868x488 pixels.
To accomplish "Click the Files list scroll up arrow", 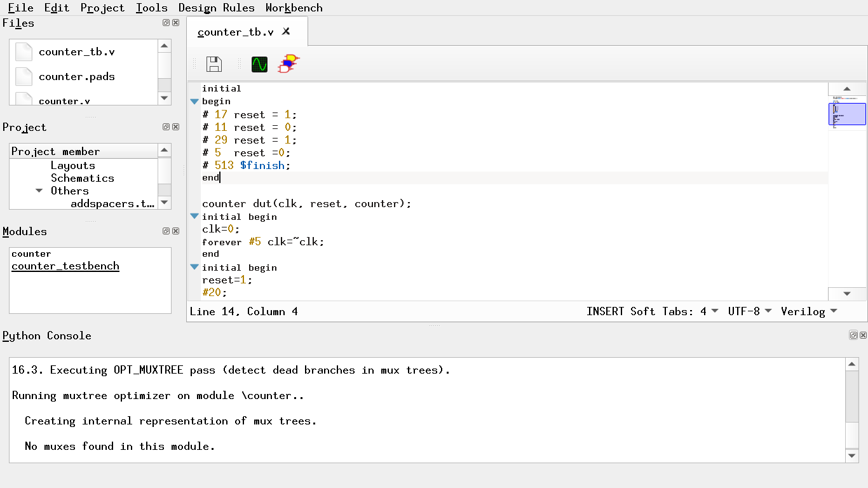I will click(x=165, y=46).
